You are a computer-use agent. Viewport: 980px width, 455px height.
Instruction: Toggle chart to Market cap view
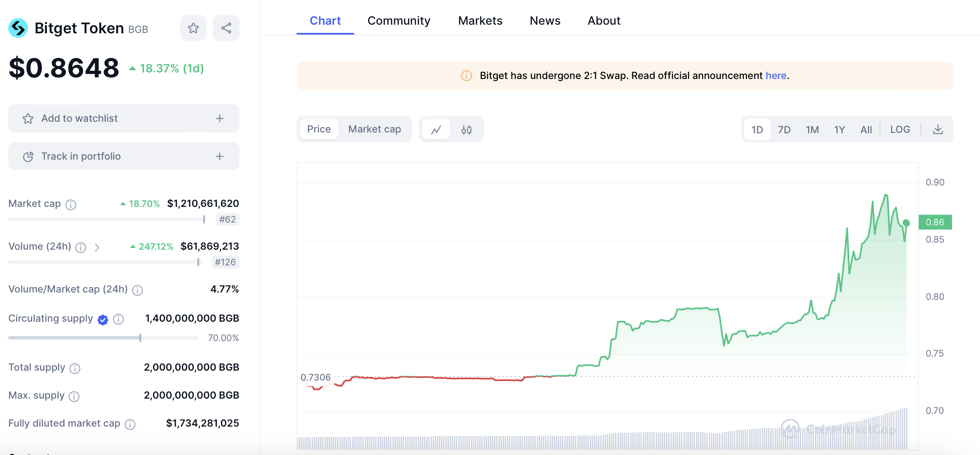374,129
